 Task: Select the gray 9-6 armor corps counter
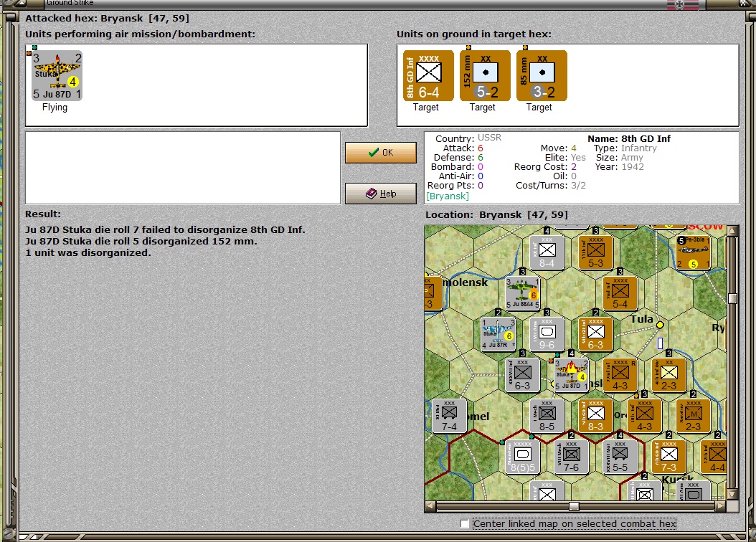[x=547, y=333]
